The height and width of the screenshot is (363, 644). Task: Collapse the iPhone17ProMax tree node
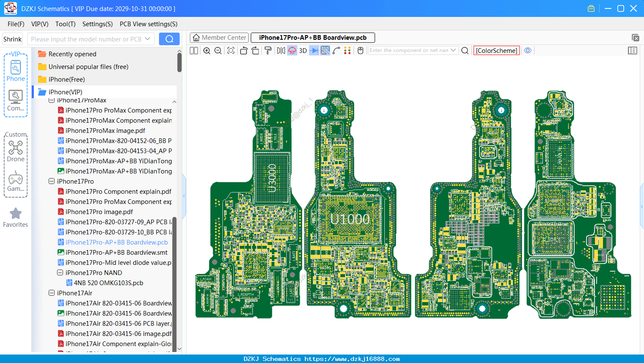click(52, 100)
